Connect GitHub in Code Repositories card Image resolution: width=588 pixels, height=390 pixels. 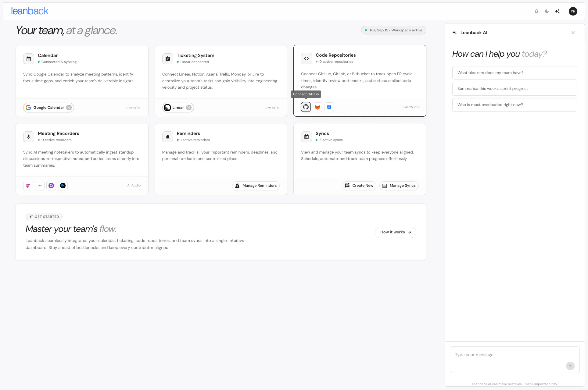[306, 107]
